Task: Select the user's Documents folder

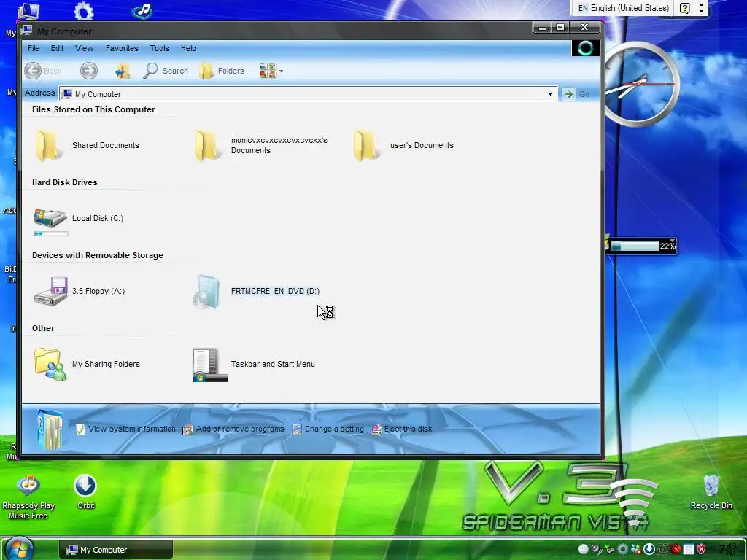Action: [x=403, y=145]
